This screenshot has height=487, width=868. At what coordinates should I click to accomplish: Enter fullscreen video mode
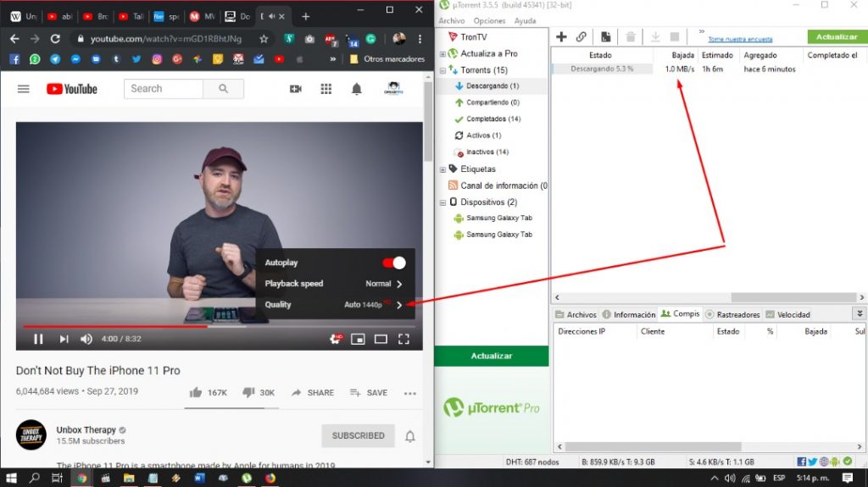coord(403,339)
